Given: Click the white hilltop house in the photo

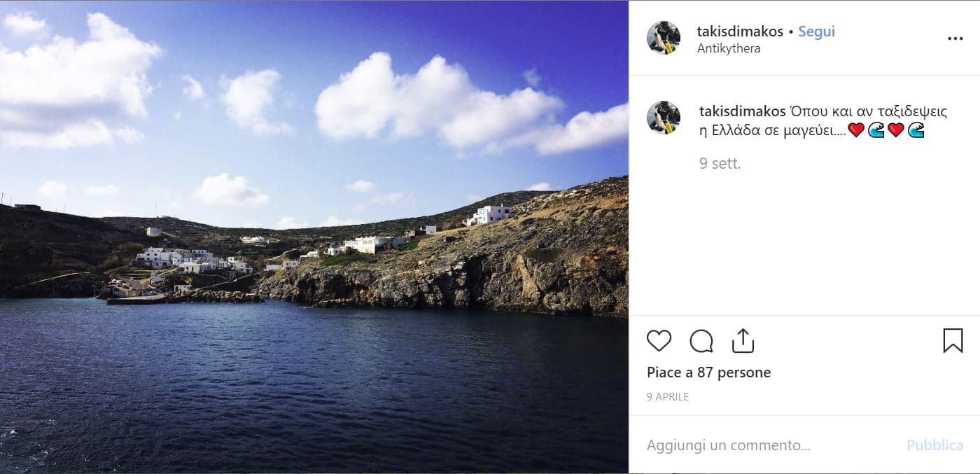Looking at the screenshot, I should 490,214.
